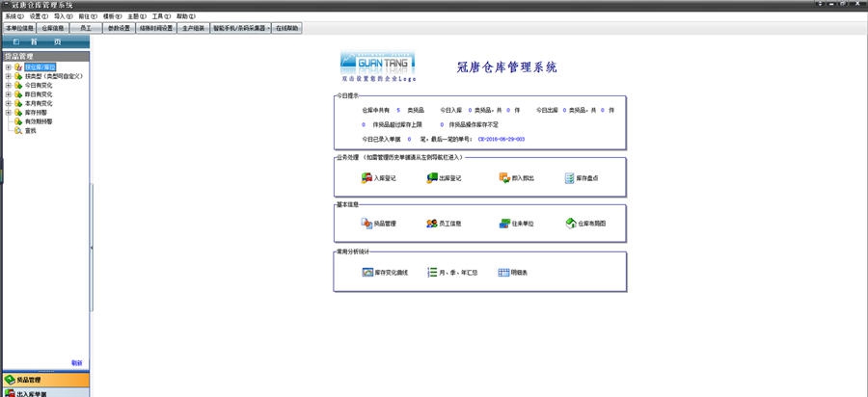Open 员工信息 employee info
Image resolution: width=868 pixels, height=397 pixels.
click(444, 224)
